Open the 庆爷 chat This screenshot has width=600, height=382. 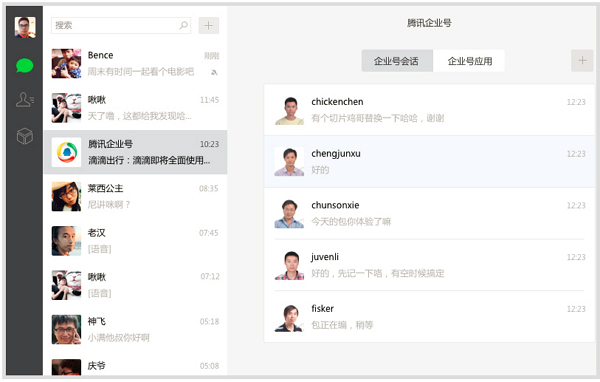click(x=135, y=364)
